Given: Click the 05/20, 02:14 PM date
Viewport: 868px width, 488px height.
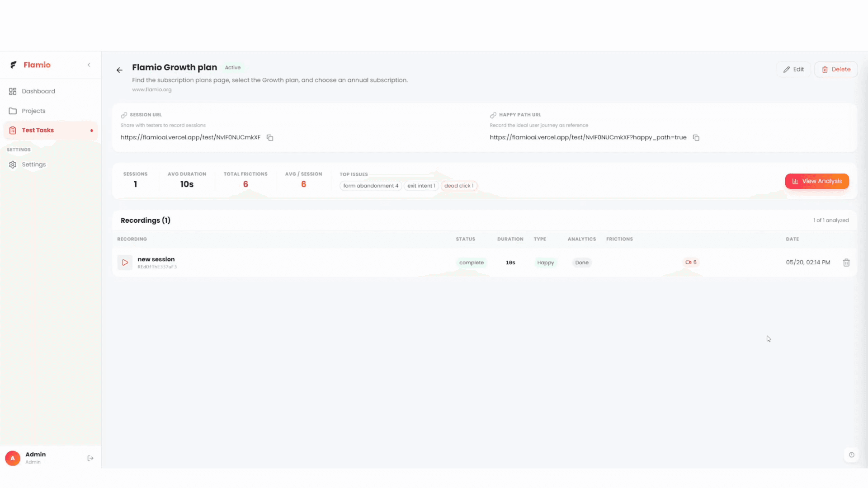Looking at the screenshot, I should [x=808, y=263].
